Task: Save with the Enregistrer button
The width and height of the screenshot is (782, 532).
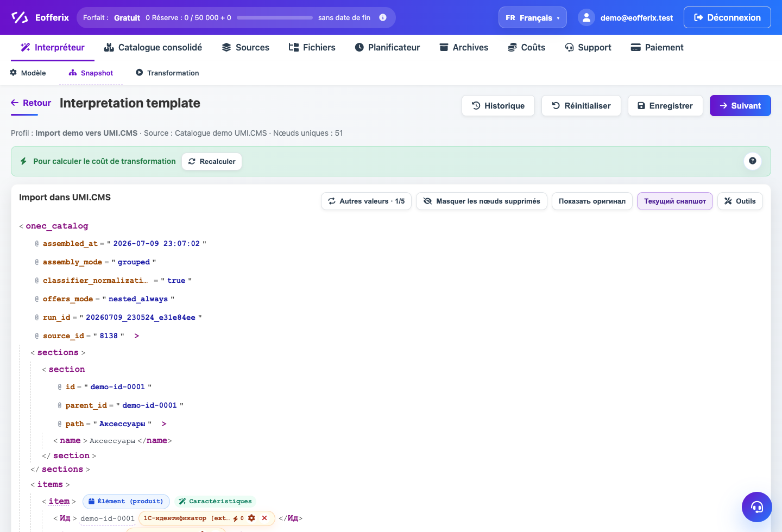Action: (665, 106)
